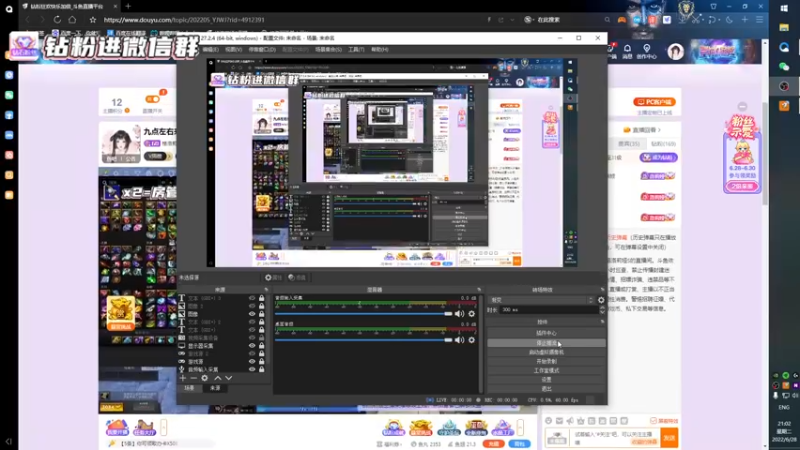Viewport: 800px width, 450px height.
Task: Open OBS 工具(T) menu
Action: click(356, 49)
